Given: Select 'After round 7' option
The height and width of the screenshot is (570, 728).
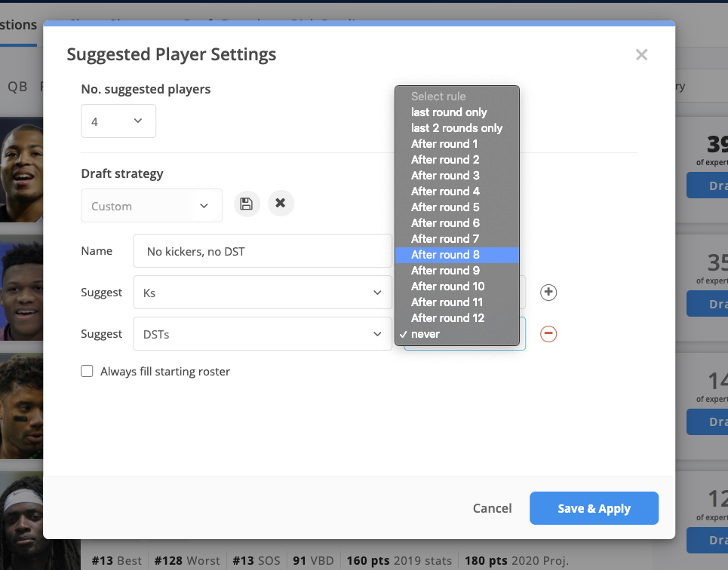Looking at the screenshot, I should tap(457, 238).
